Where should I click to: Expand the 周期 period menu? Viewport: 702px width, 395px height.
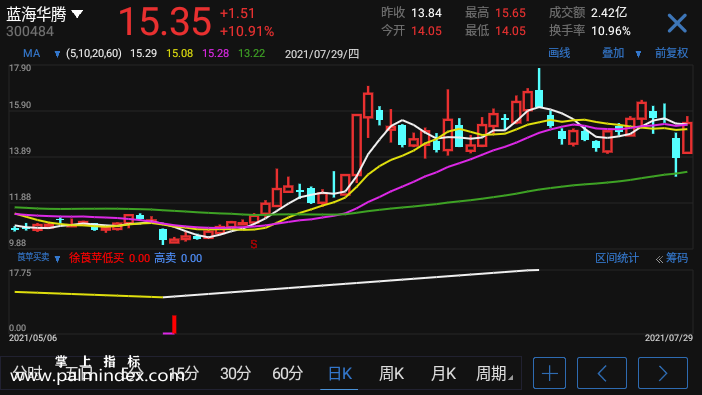click(x=494, y=374)
